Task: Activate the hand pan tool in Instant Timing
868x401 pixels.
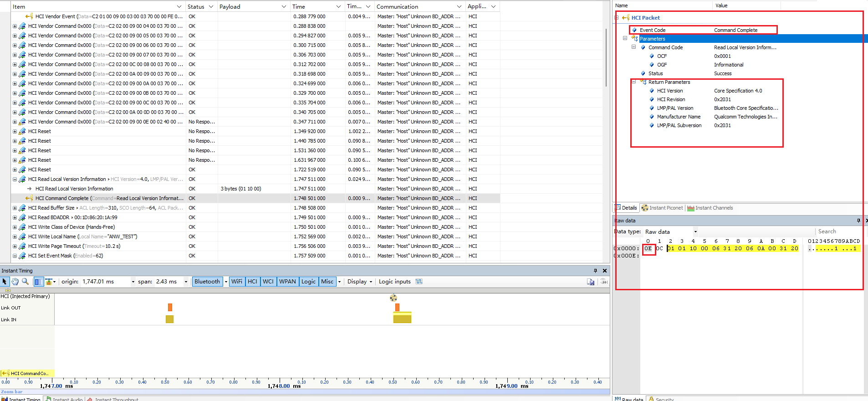Action: (15, 282)
